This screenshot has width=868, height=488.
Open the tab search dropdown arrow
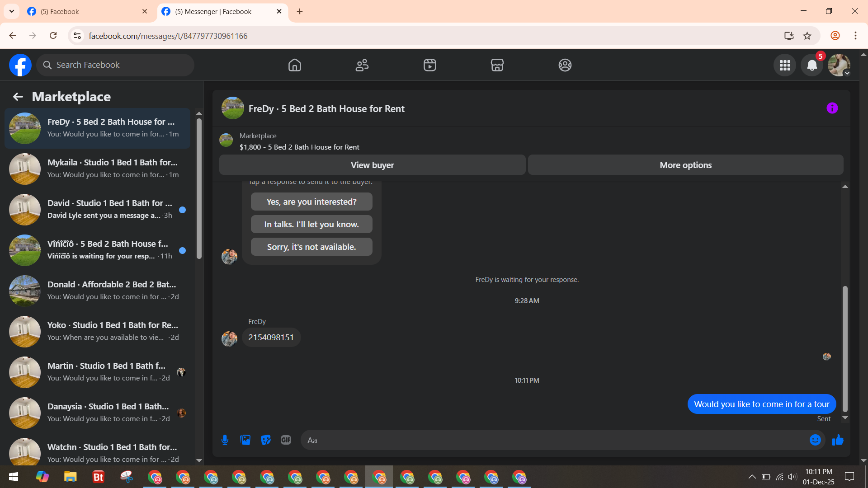[x=12, y=11]
